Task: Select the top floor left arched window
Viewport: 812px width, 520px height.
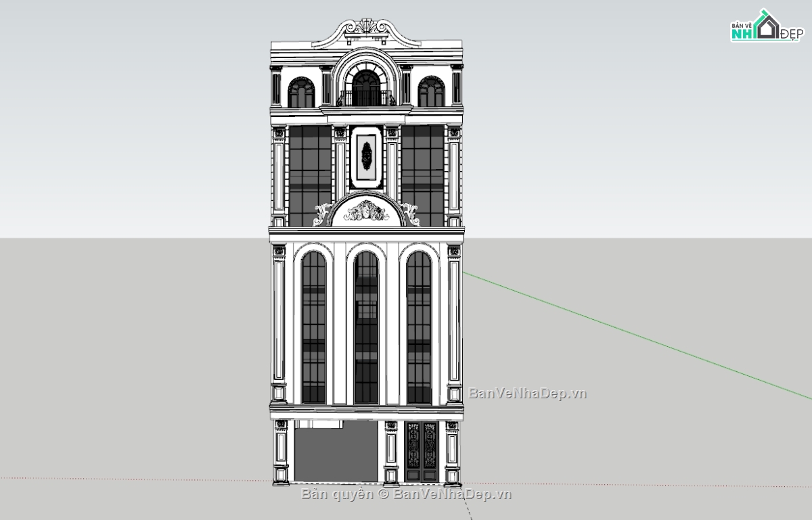Action: (x=301, y=93)
